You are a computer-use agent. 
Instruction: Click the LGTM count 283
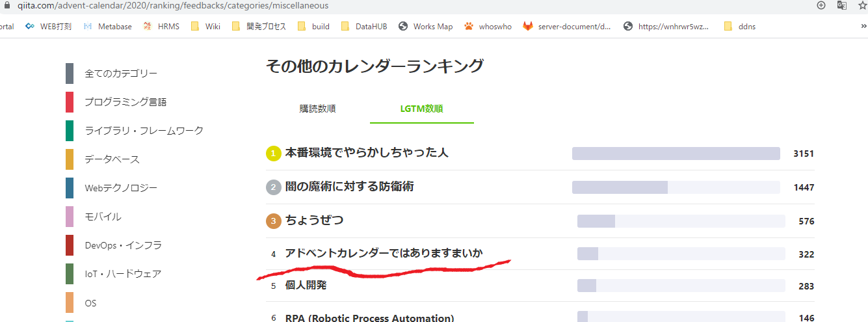[806, 286]
